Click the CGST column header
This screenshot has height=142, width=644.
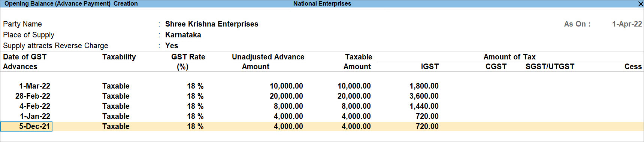pos(496,67)
